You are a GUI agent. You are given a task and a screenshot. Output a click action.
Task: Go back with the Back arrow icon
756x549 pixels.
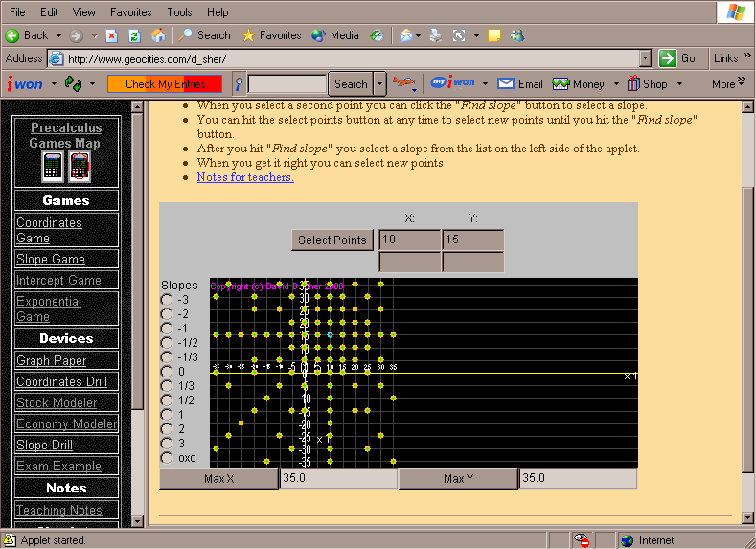click(12, 35)
